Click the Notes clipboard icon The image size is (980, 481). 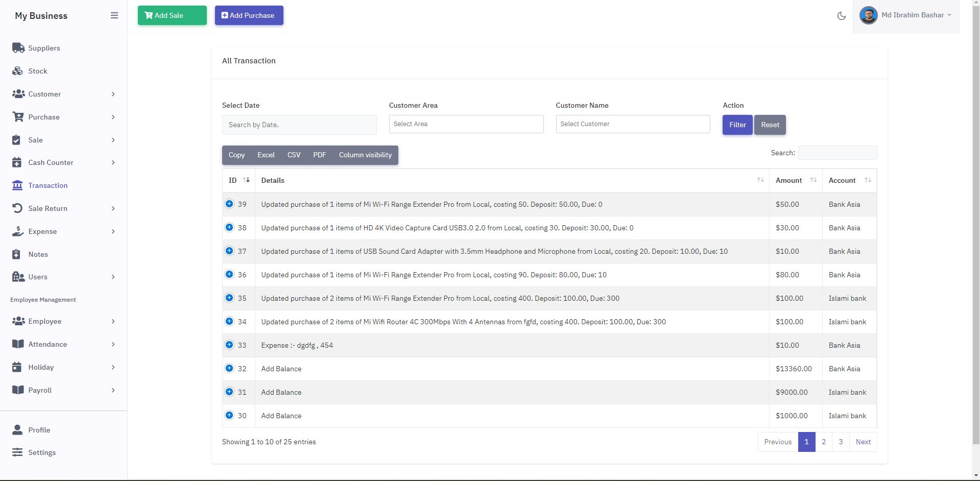pos(16,254)
